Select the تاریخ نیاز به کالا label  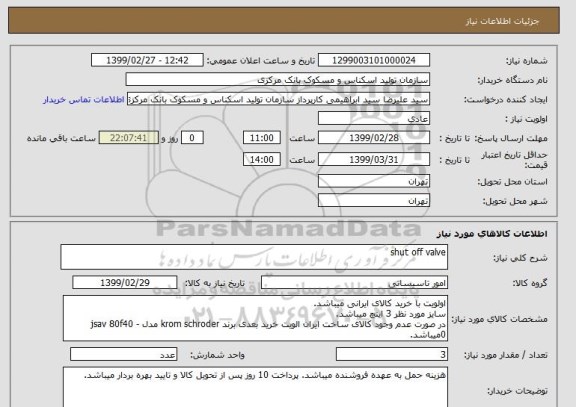[215, 283]
